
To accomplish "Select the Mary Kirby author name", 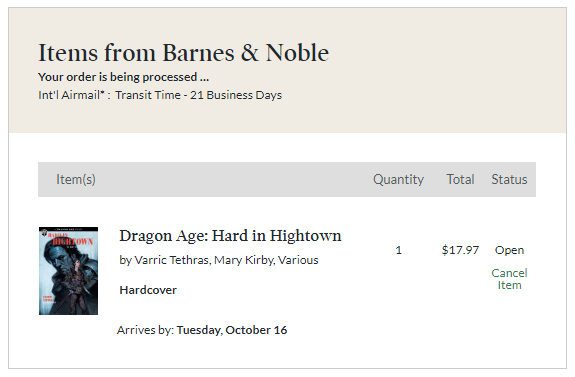I will (244, 260).
